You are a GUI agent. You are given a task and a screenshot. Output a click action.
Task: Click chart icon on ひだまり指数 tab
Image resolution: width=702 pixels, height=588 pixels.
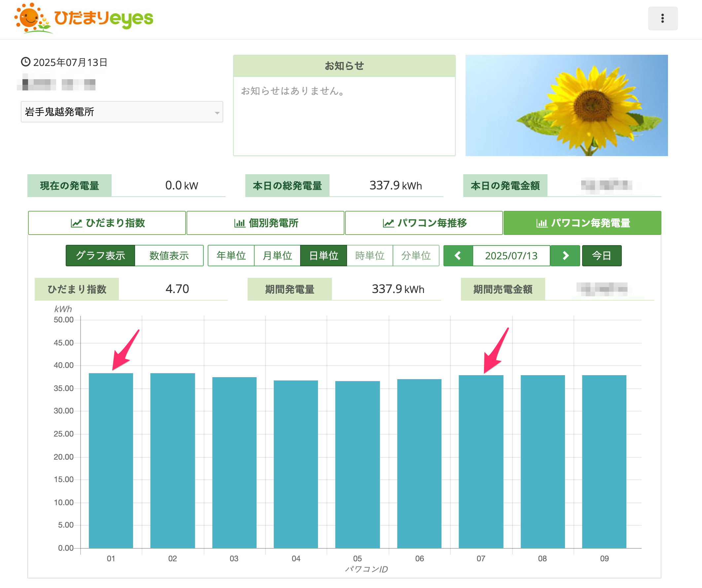point(76,223)
